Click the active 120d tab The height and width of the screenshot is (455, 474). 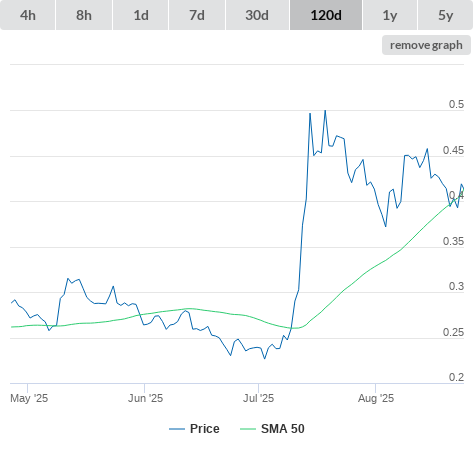tap(326, 15)
